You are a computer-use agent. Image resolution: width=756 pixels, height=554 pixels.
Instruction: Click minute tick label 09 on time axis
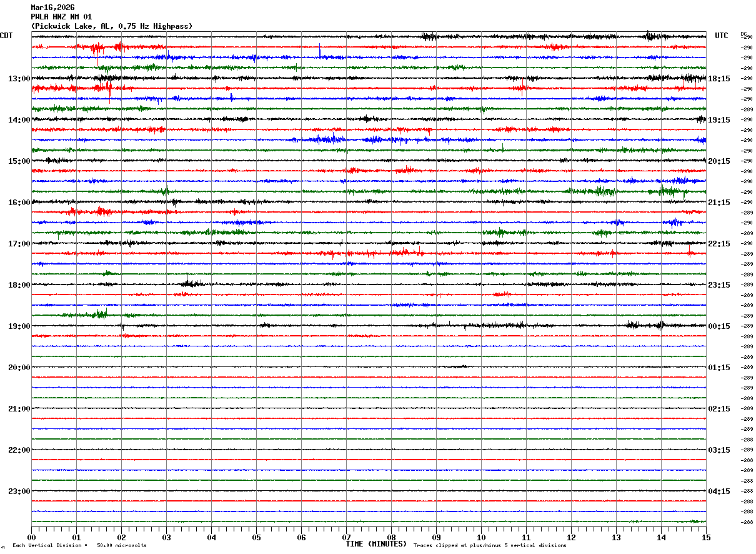436,537
